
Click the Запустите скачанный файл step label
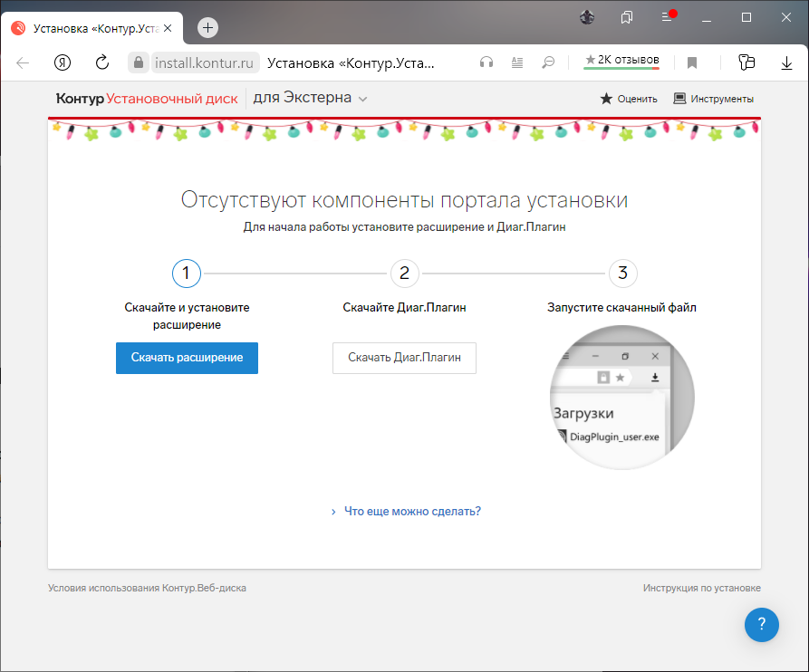point(621,307)
